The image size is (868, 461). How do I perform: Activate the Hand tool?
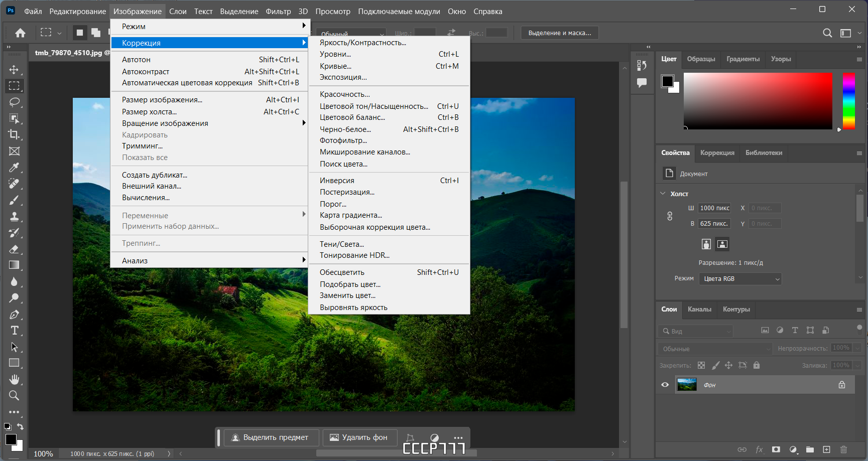pos(14,379)
